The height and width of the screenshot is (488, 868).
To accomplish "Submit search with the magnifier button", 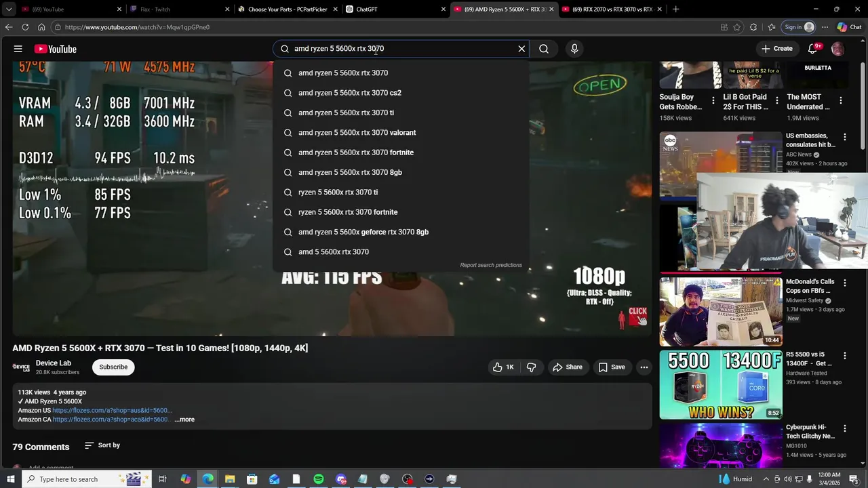I will pos(544,49).
